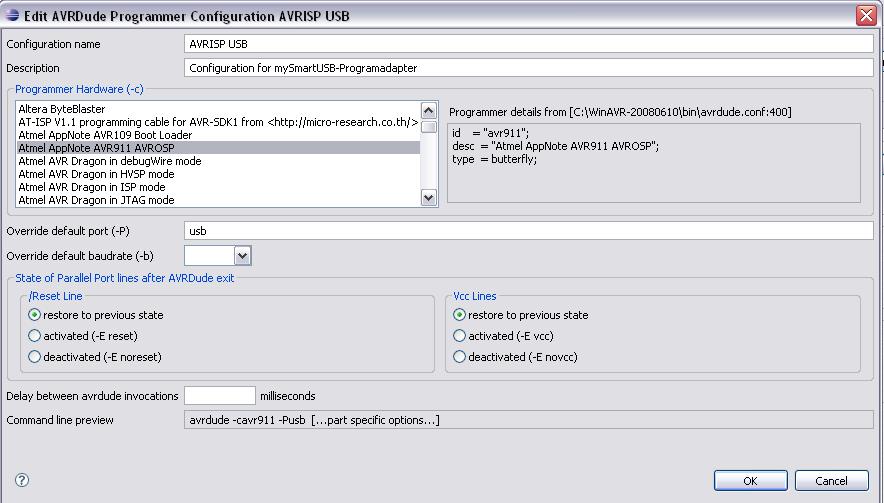Select Atmel AppNote AVR109 Boot Loader

219,135
